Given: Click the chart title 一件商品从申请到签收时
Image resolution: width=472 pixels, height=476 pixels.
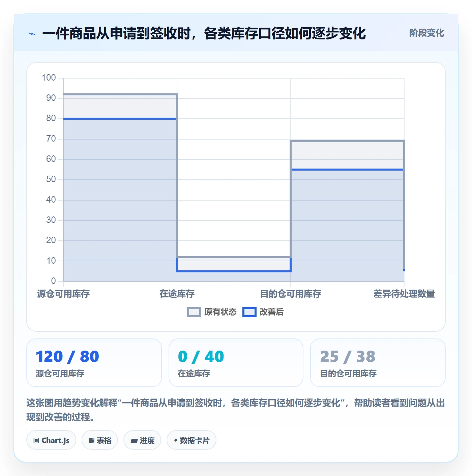Looking at the screenshot, I should 204,34.
